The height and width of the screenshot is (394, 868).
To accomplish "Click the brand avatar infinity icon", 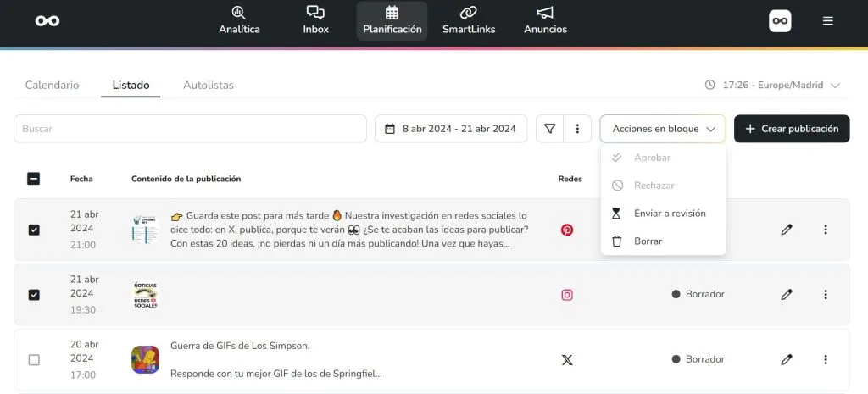I will pos(780,21).
